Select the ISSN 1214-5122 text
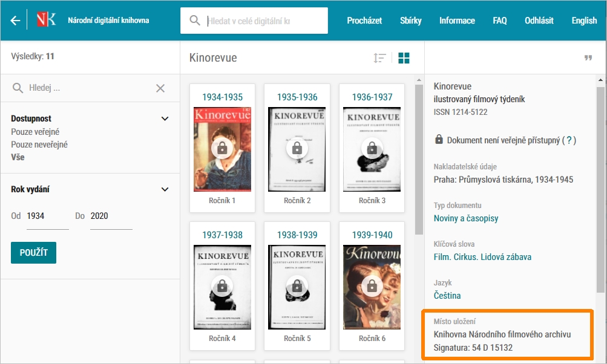 click(x=461, y=112)
